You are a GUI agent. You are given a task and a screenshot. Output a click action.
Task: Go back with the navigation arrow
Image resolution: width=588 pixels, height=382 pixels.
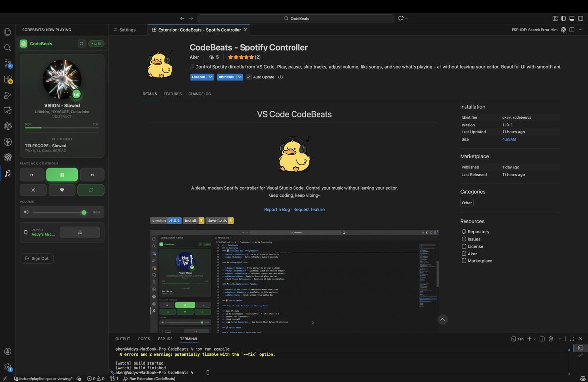pyautogui.click(x=182, y=18)
